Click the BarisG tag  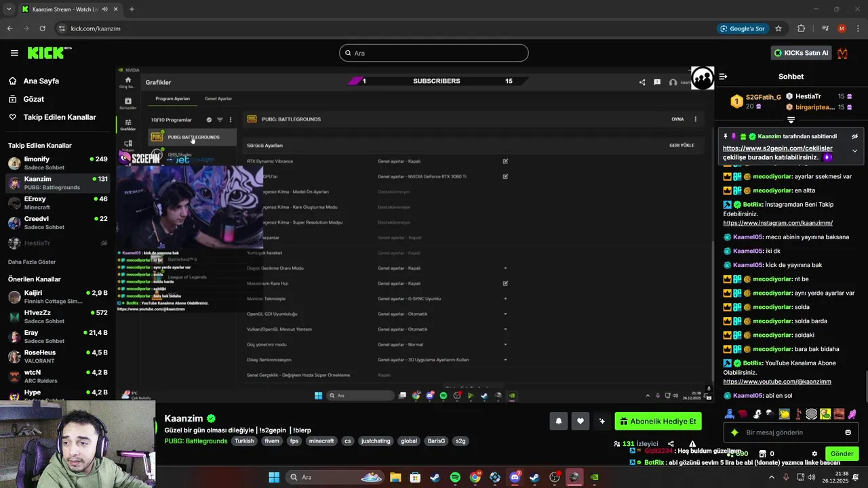coord(437,441)
